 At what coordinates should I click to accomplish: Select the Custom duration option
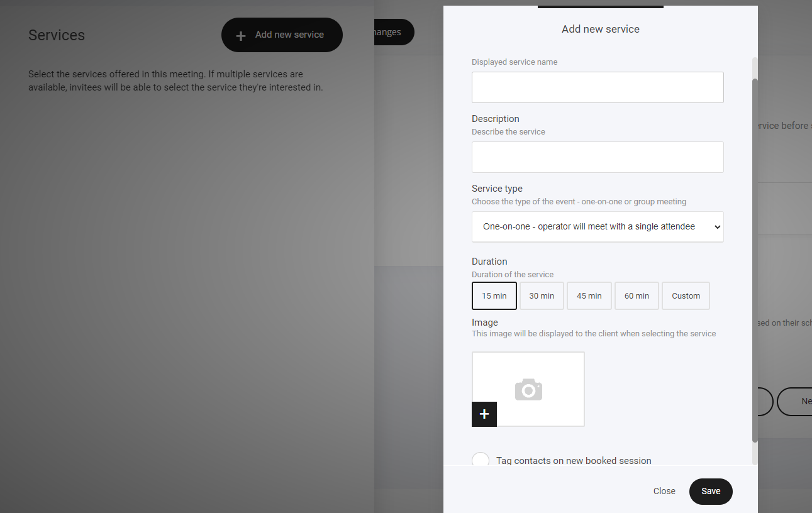click(686, 296)
